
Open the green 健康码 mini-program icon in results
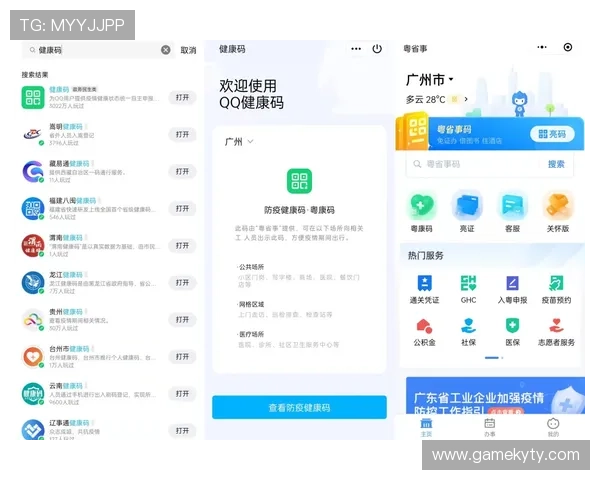coord(33,97)
